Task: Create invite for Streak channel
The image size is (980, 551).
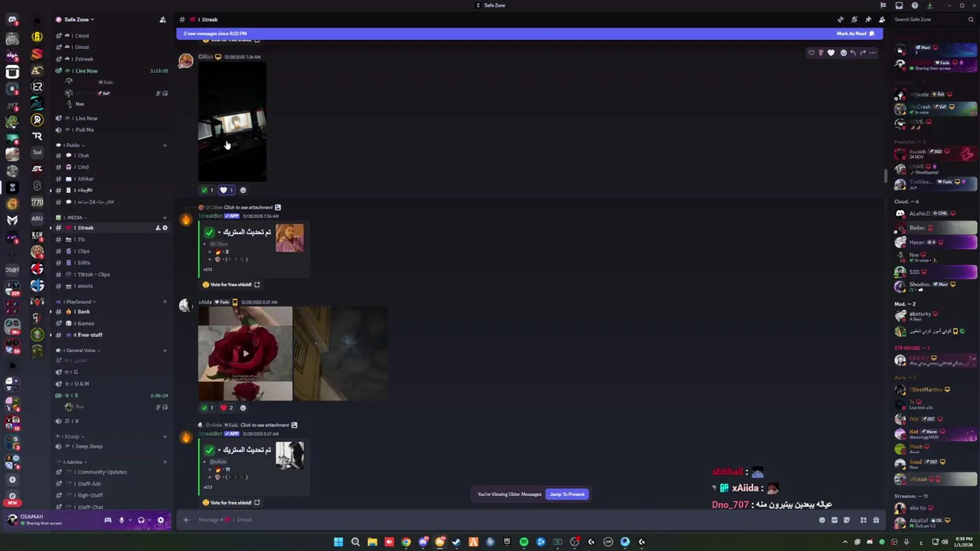Action: 158,228
